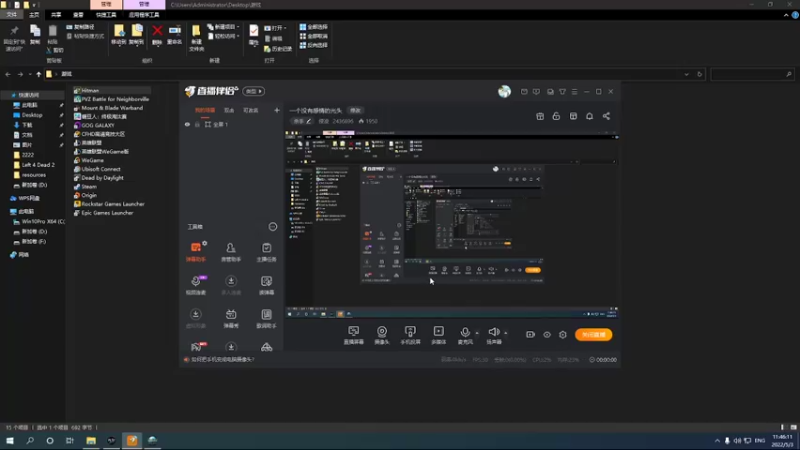Open the settings gear in the stream bar
The width and height of the screenshot is (800, 450).
coord(563,335)
